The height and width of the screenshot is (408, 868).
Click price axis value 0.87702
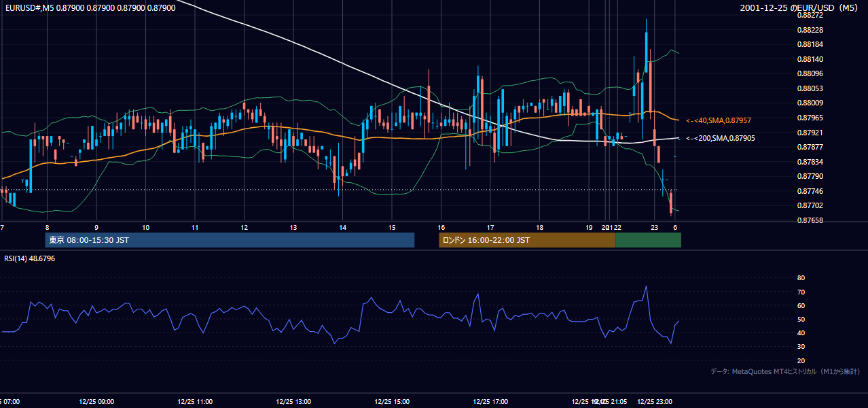810,205
